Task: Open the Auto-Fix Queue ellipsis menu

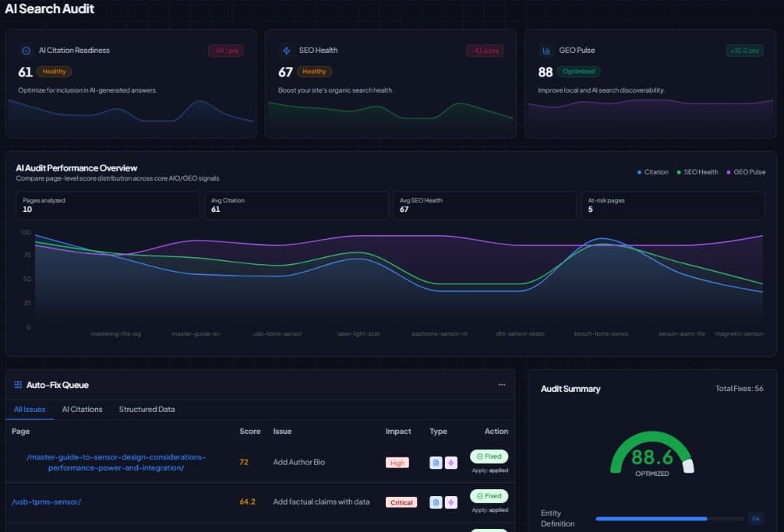Action: point(502,384)
